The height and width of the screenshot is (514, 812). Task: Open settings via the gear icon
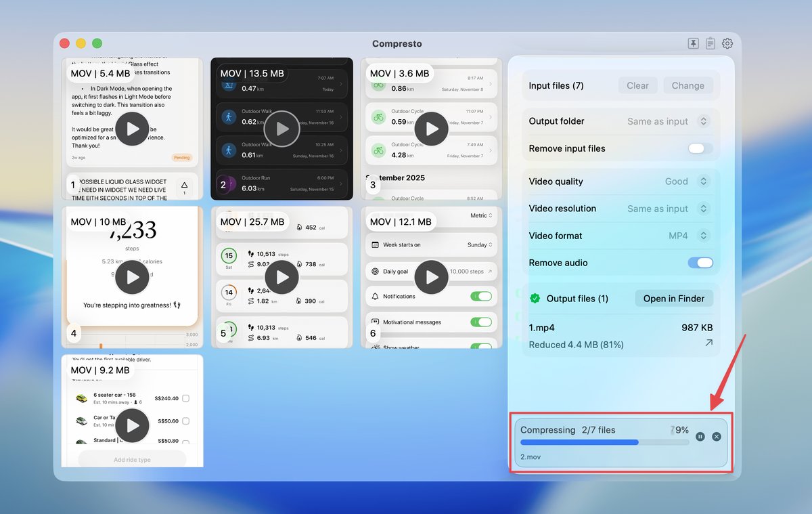coord(727,43)
